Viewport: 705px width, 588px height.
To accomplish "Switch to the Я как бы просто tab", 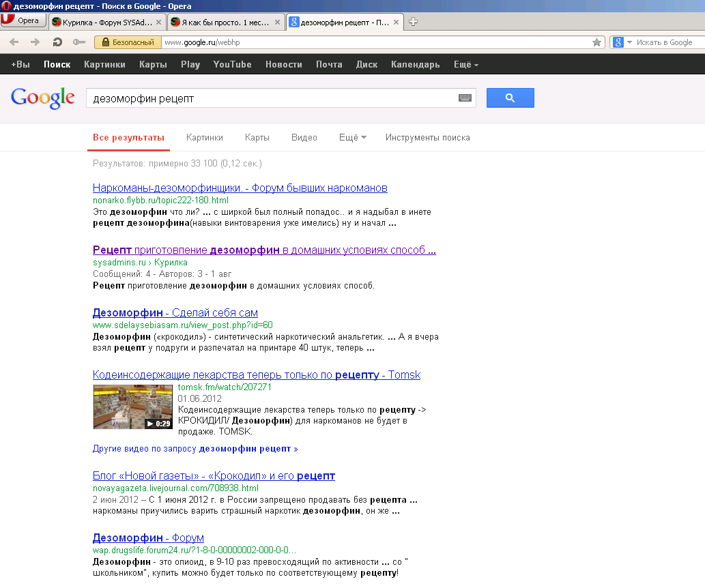I will coord(226,22).
